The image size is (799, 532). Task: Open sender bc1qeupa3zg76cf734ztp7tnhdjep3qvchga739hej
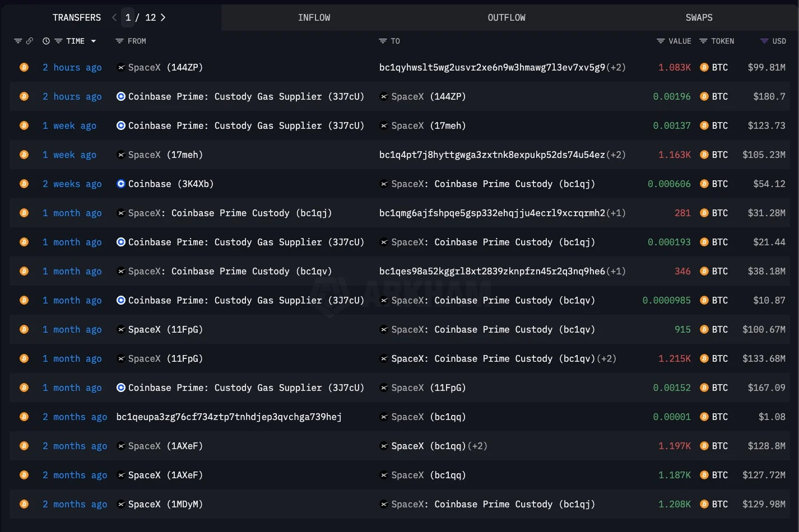click(x=229, y=417)
